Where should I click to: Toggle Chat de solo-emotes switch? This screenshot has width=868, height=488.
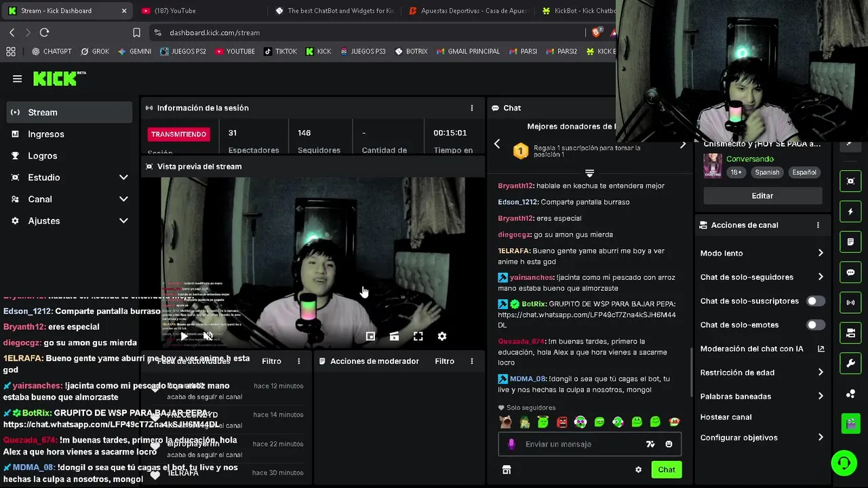[x=815, y=325]
